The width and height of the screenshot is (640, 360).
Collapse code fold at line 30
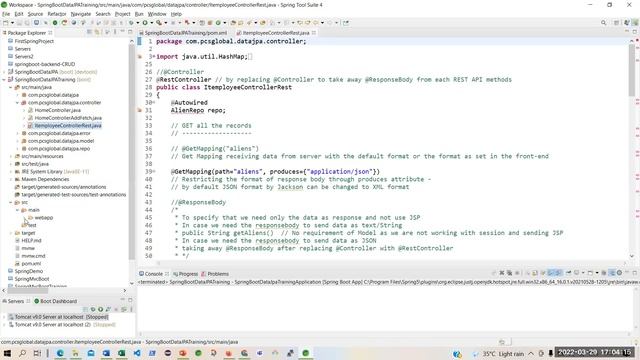click(154, 102)
